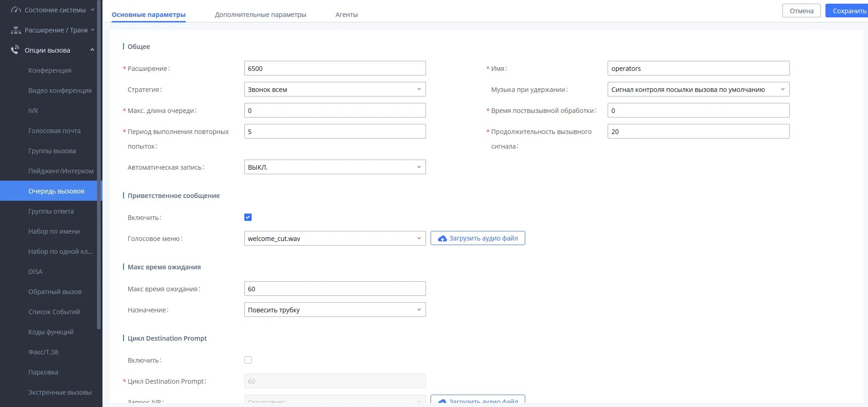The image size is (868, 407).
Task: Click the Call Options phone icon
Action: pyautogui.click(x=15, y=50)
